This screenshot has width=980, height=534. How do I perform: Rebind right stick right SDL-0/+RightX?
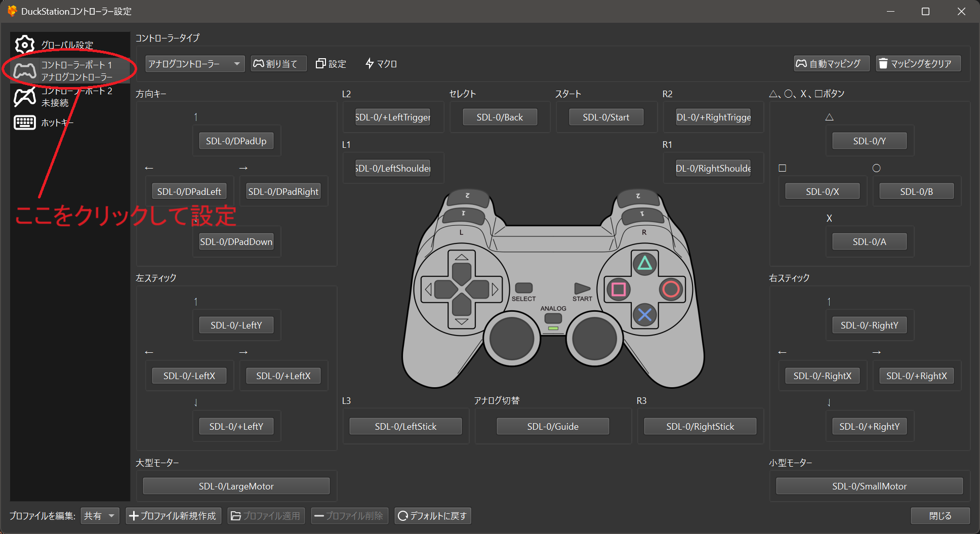tap(917, 376)
